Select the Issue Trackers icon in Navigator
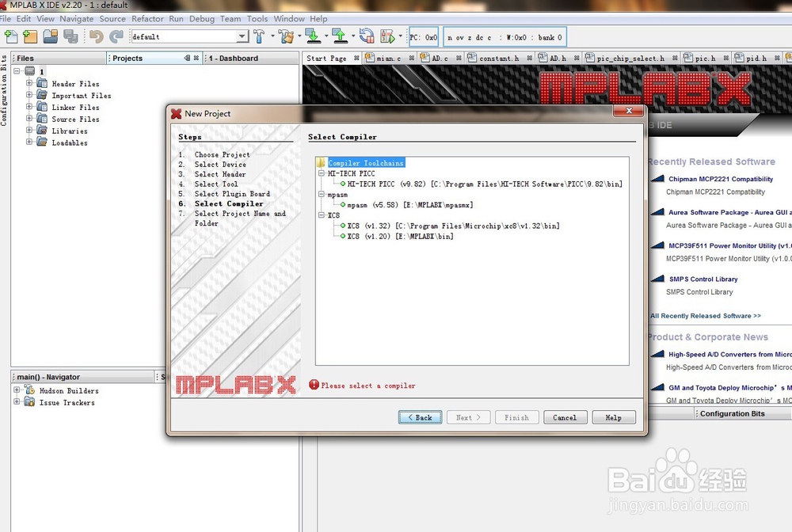The height and width of the screenshot is (532, 792). click(30, 402)
